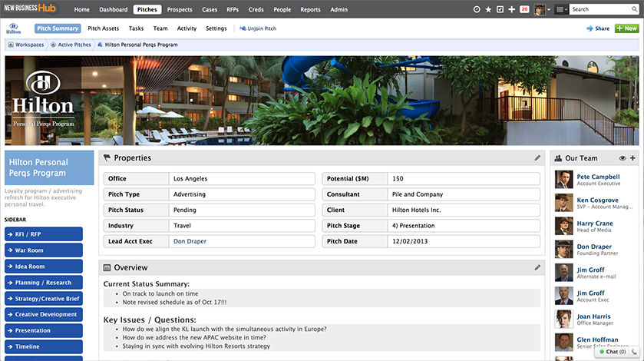Open the War Room sidebar item
Image resolution: width=644 pixels, height=361 pixels.
click(x=44, y=250)
